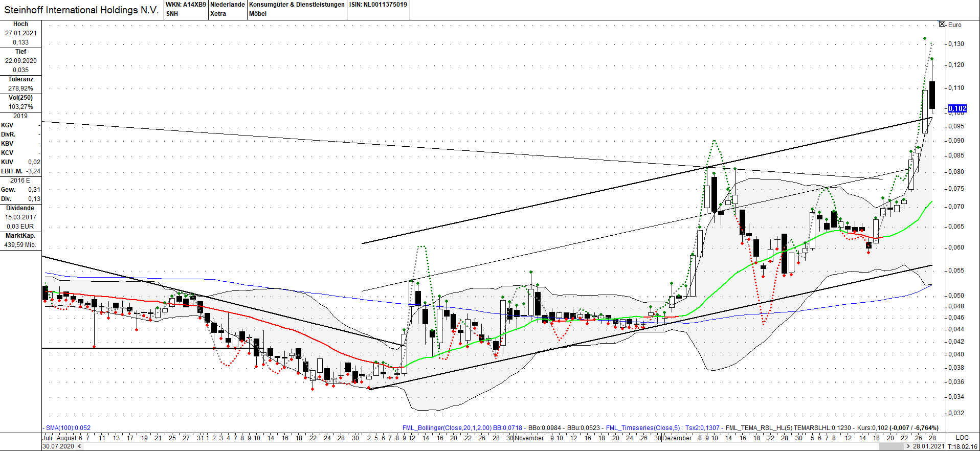Viewport: 980px width, 451px height.
Task: Click the MarktKap. header
Action: 20,236
